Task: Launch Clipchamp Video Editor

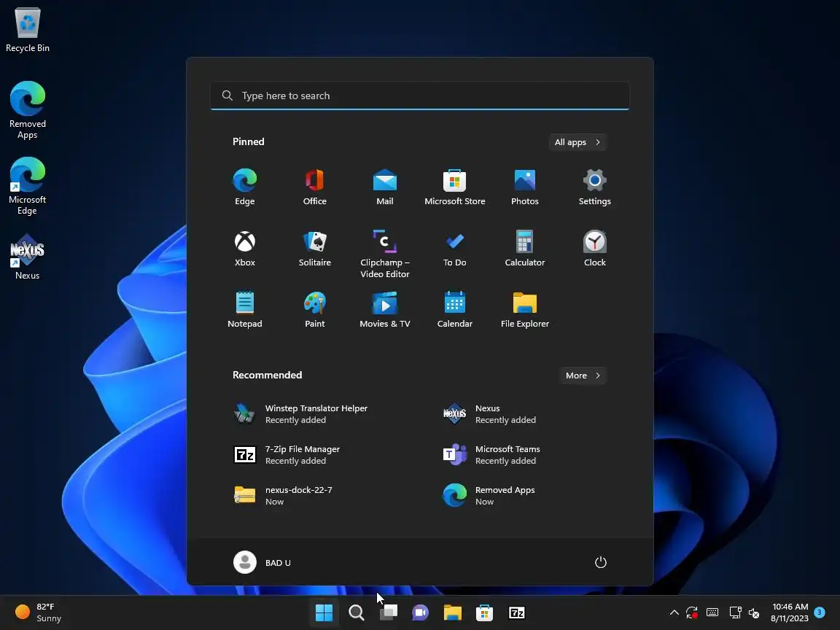Action: tap(385, 254)
